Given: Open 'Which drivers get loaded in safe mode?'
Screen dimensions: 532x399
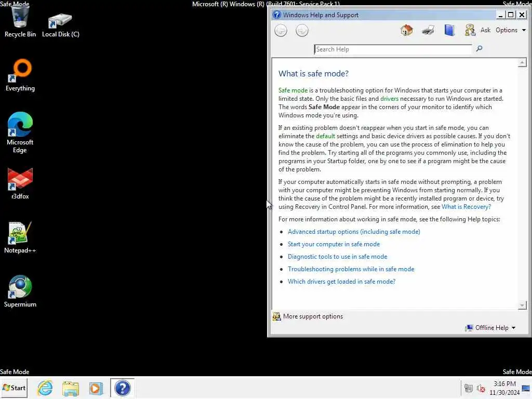Looking at the screenshot, I should pos(341,282).
